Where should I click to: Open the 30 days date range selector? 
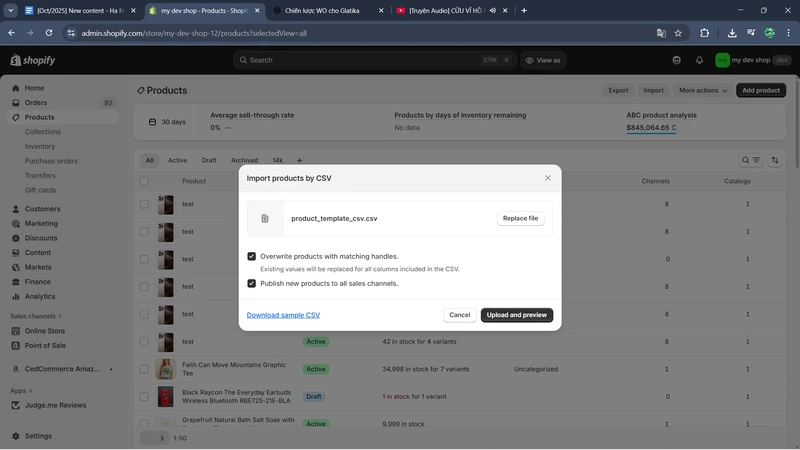167,122
